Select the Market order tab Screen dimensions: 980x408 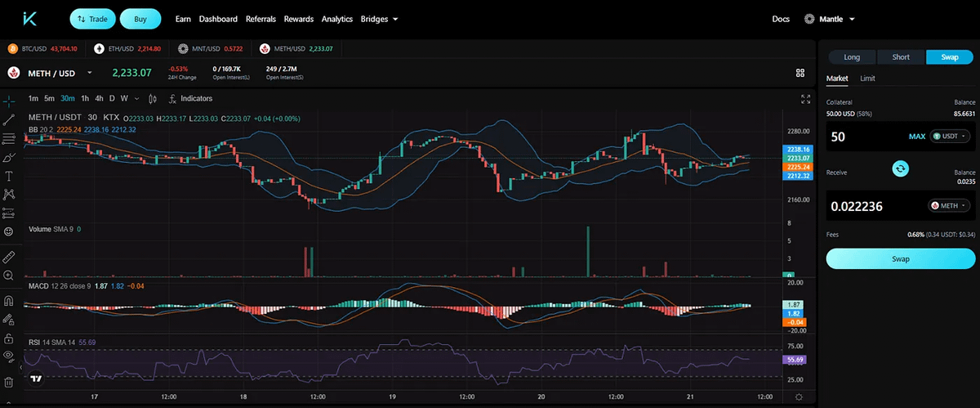pyautogui.click(x=838, y=78)
